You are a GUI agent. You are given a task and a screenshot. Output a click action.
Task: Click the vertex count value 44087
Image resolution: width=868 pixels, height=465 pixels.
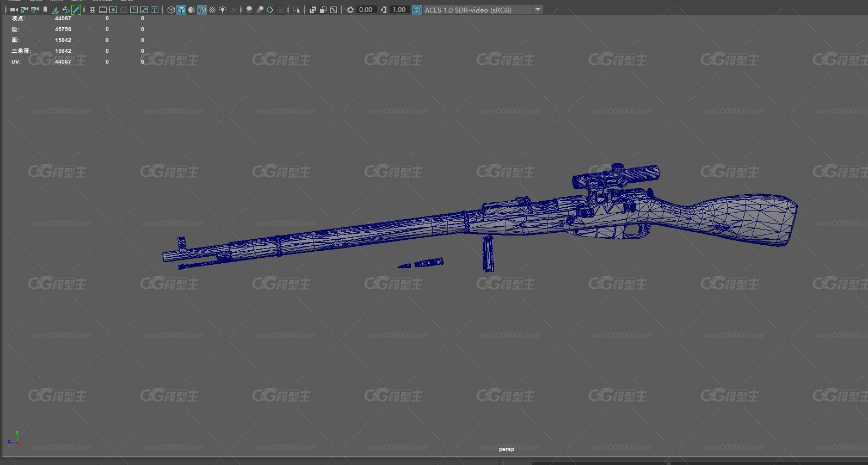tap(63, 18)
